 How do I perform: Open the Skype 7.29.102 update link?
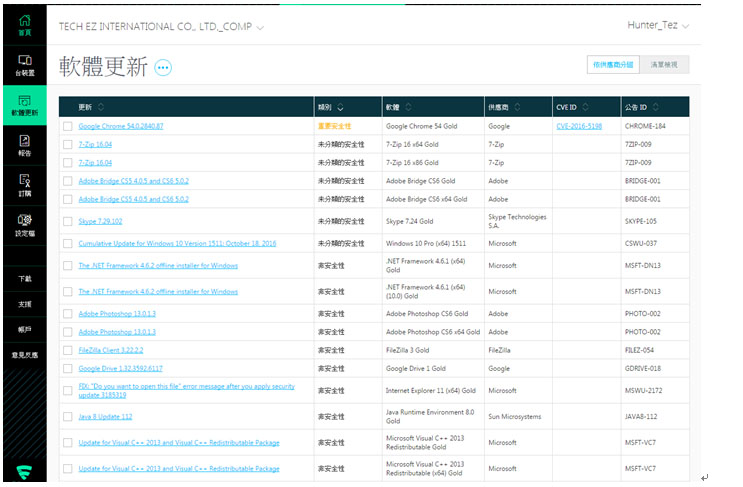click(100, 221)
